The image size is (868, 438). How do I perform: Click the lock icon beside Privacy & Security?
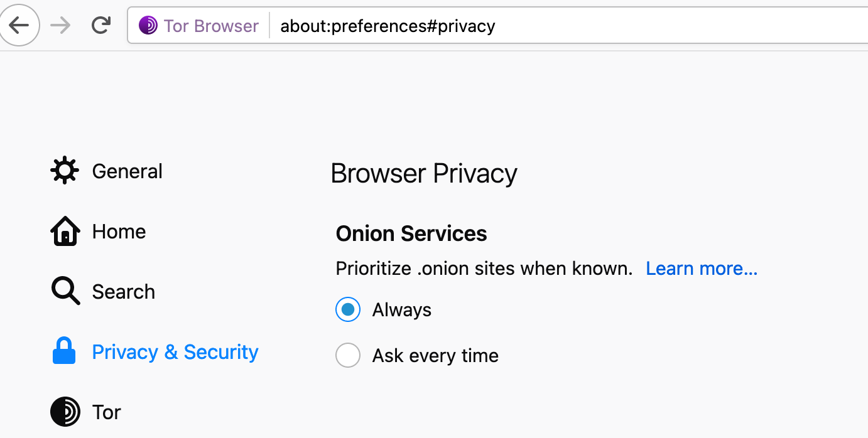[x=65, y=351]
